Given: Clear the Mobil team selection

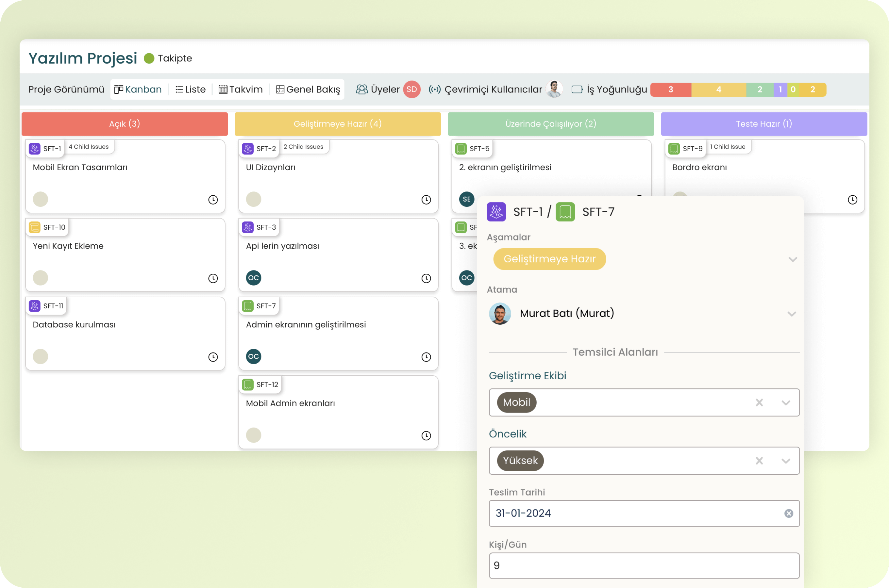Looking at the screenshot, I should (759, 402).
